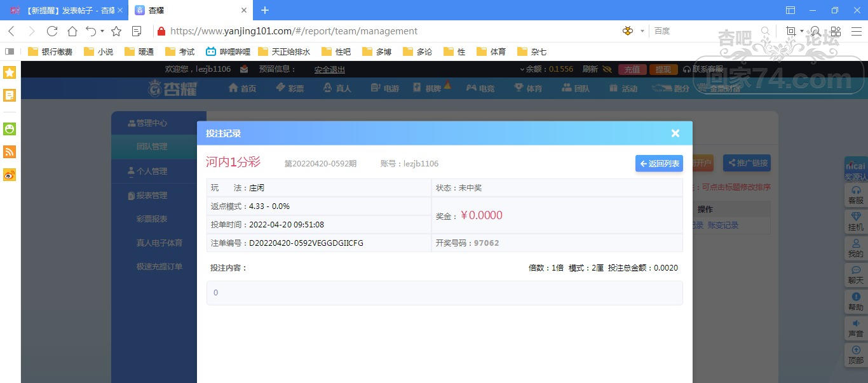Click the bee search engine icon
This screenshot has width=868, height=383.
628,30
